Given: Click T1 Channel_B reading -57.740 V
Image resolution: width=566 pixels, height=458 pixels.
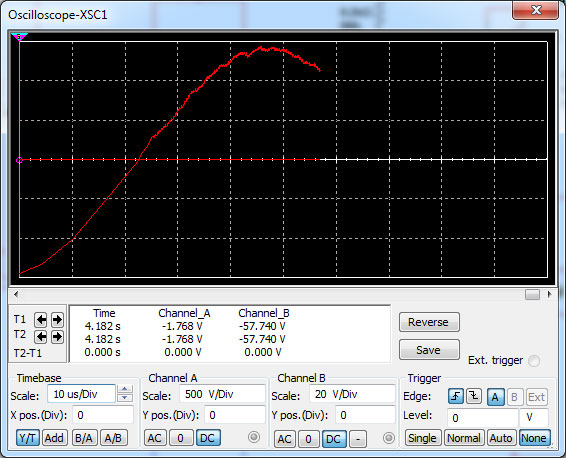Looking at the screenshot, I should 262,326.
